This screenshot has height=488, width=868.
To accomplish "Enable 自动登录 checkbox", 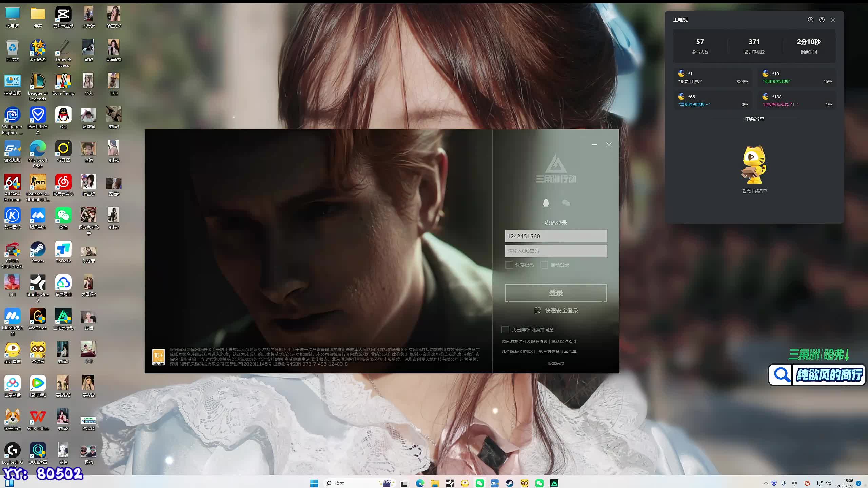I will 544,265.
